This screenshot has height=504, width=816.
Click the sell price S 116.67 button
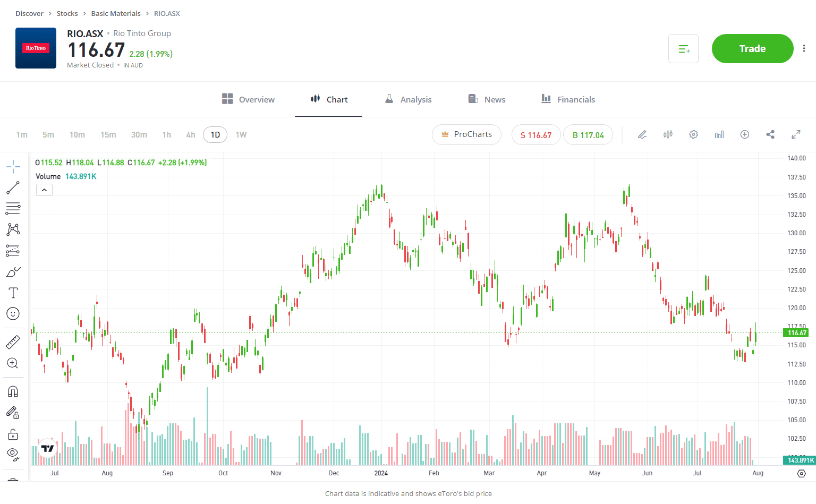(x=536, y=135)
